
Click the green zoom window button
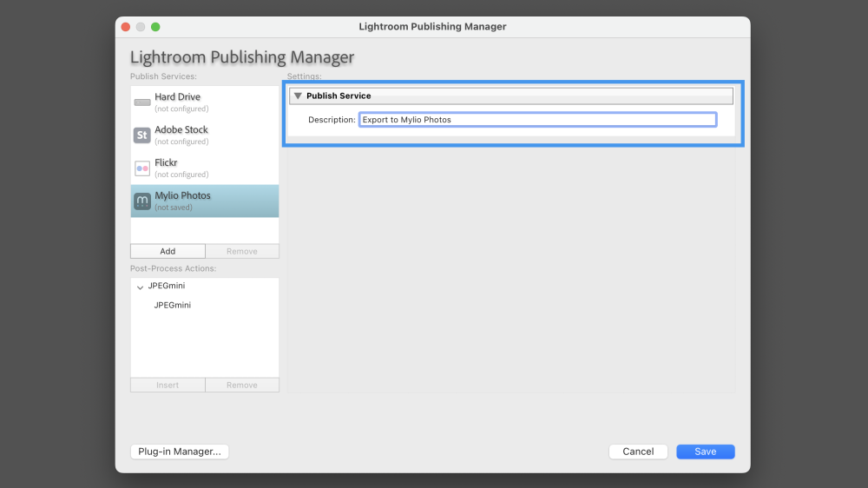coord(155,27)
